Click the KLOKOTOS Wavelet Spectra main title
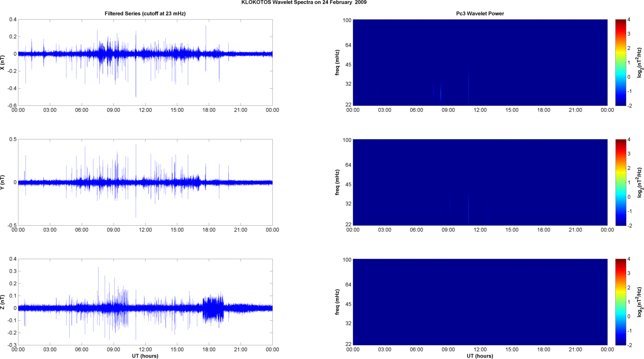Viewport: 644px width, 359px height. [304, 3]
